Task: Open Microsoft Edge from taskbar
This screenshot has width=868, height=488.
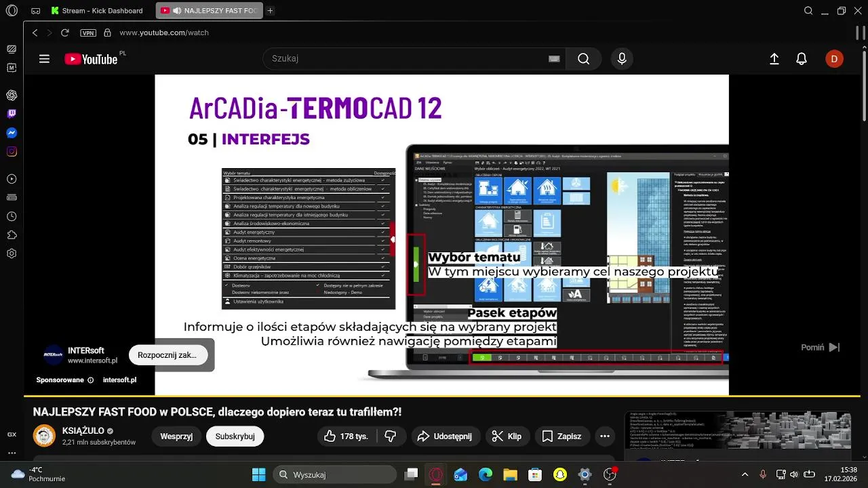Action: point(486,474)
